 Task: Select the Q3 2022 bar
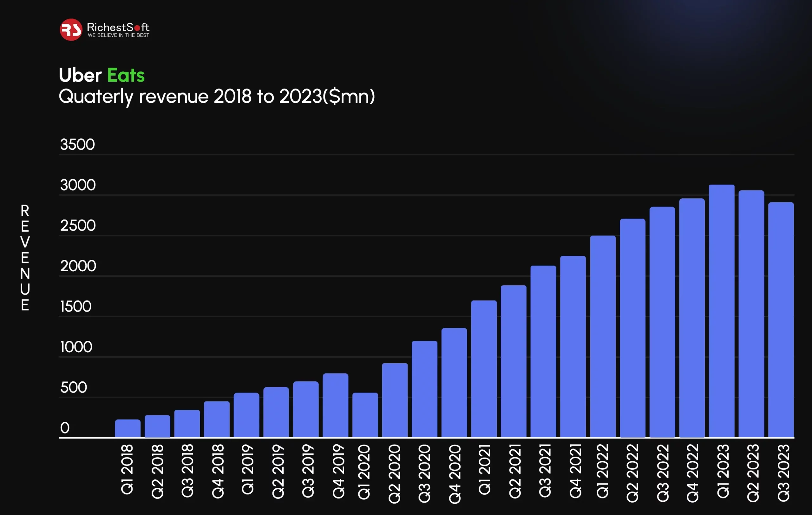[x=662, y=322]
